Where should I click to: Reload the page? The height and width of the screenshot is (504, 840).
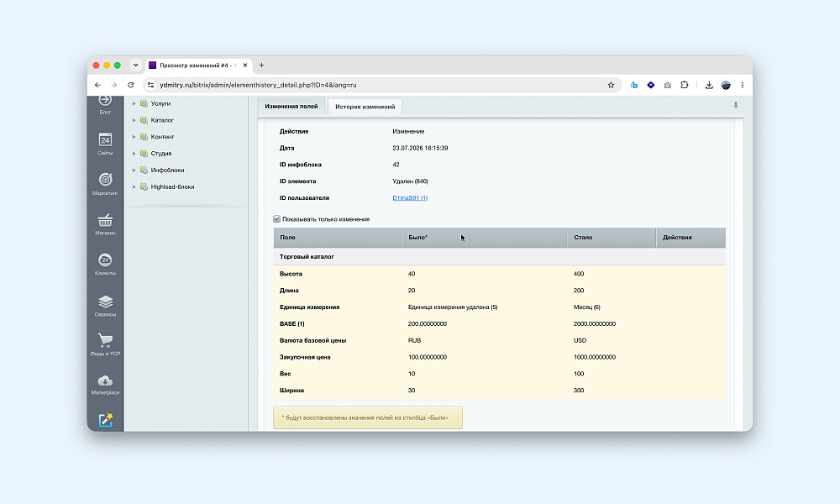(x=131, y=85)
